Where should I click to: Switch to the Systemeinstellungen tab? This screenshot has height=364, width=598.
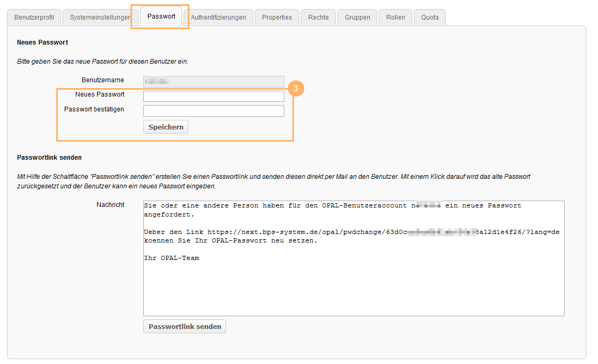(96, 17)
